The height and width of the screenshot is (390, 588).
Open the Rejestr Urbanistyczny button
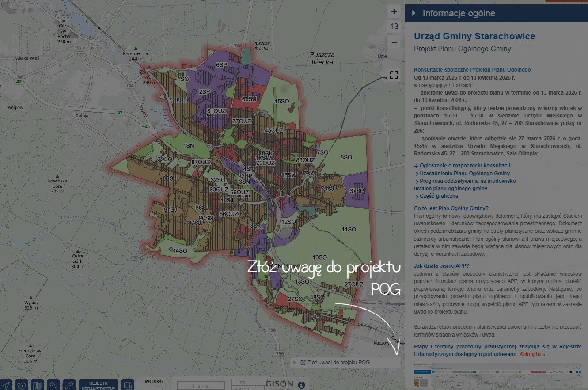[x=99, y=385]
